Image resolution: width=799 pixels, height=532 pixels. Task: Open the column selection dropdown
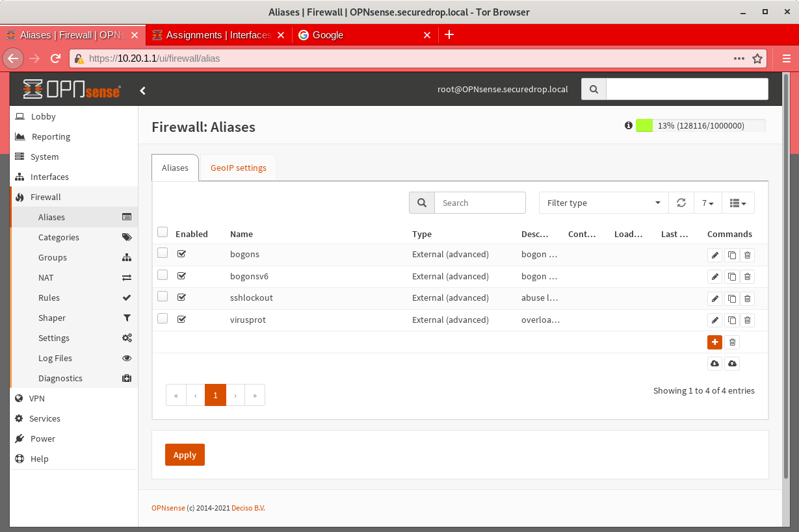tap(738, 203)
